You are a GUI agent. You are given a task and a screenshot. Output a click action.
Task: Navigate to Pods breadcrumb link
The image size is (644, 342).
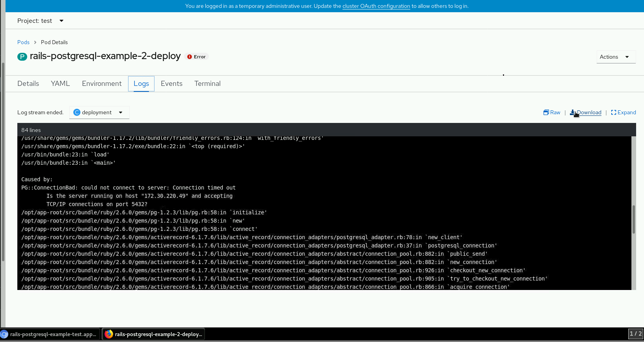point(23,42)
